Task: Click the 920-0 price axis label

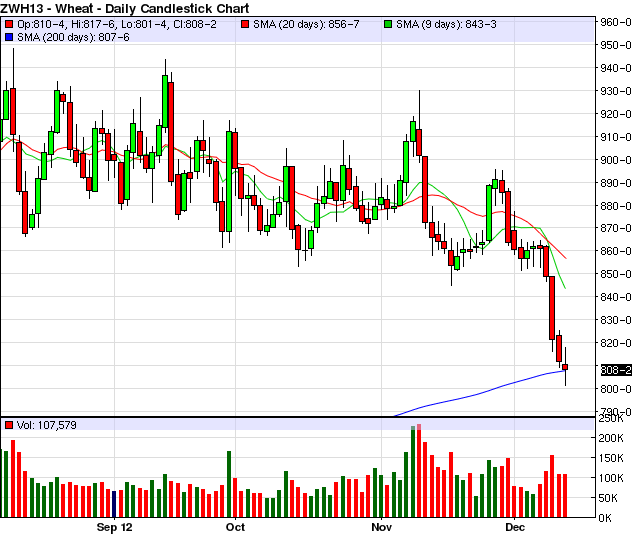Action: (x=616, y=114)
